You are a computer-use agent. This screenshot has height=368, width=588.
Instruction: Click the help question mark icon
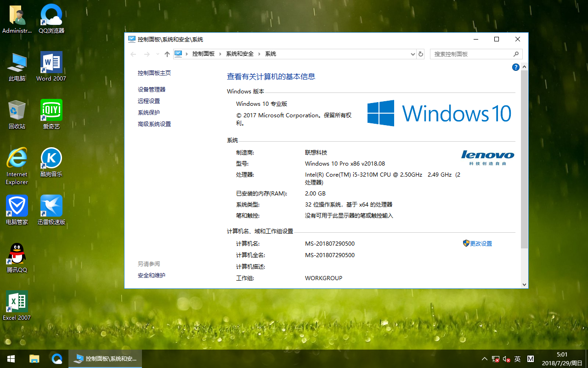point(515,67)
